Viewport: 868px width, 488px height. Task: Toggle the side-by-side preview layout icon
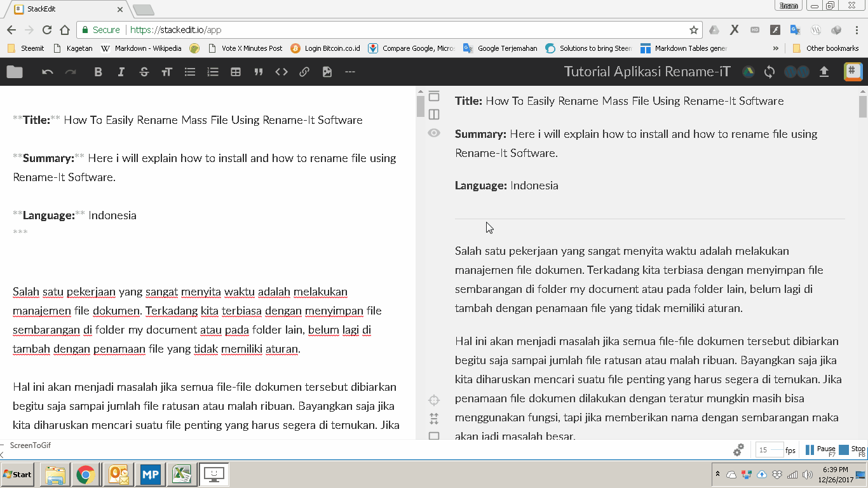click(434, 114)
